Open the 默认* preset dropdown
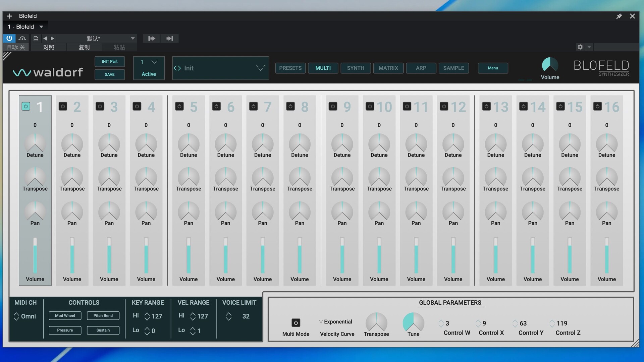 point(97,39)
